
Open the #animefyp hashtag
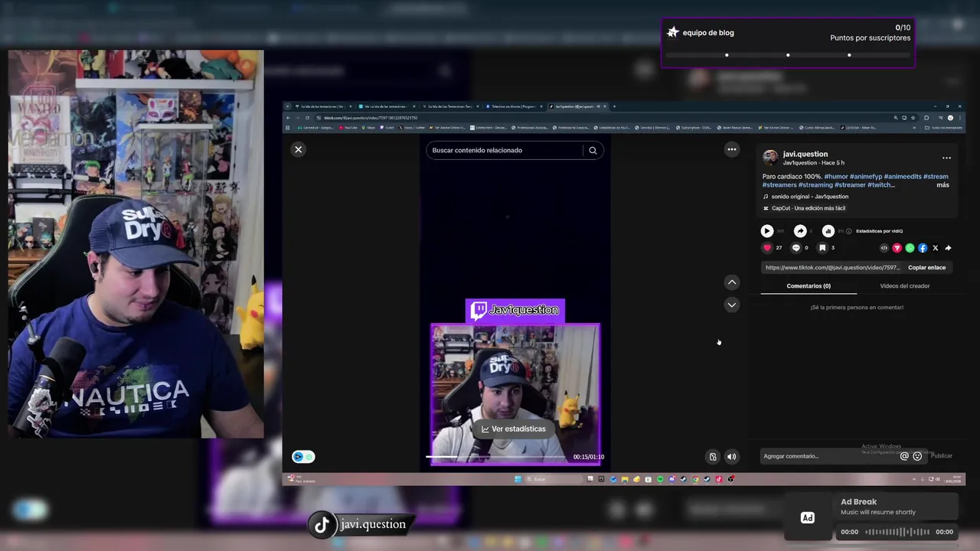[866, 177]
